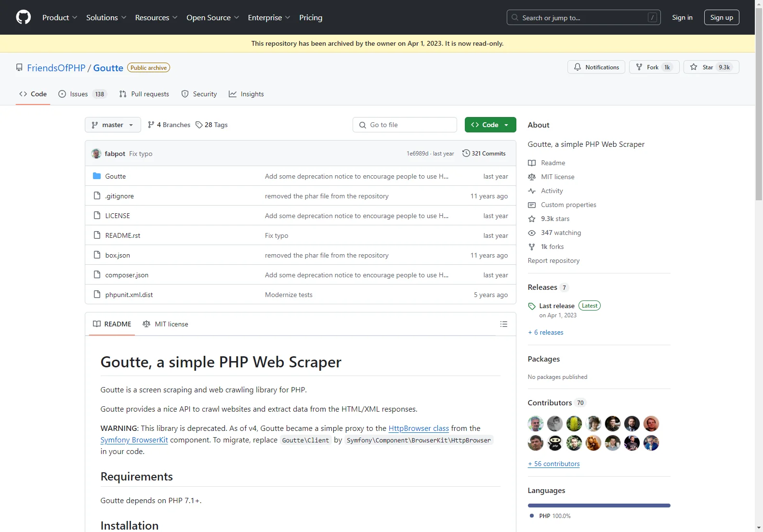Screen dimensions: 763x532
Task: Open the + 6 releases link
Action: pos(545,332)
